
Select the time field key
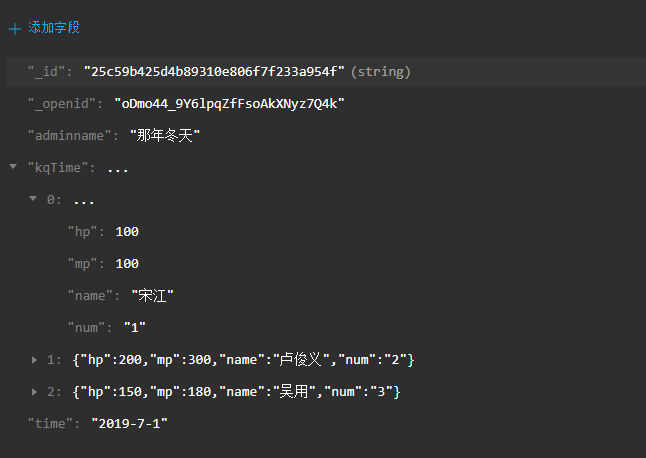pos(50,424)
